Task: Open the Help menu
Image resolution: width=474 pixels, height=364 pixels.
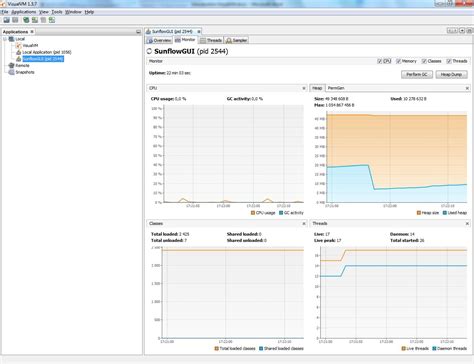Action: [x=89, y=12]
